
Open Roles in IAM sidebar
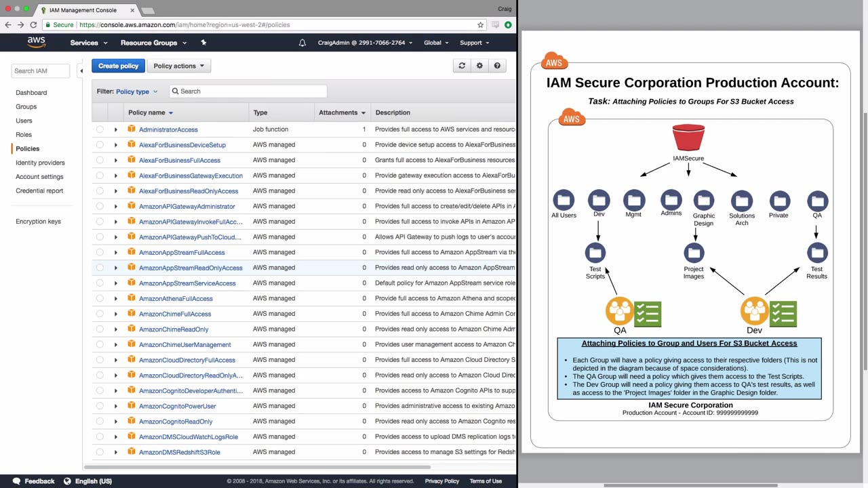pos(24,135)
